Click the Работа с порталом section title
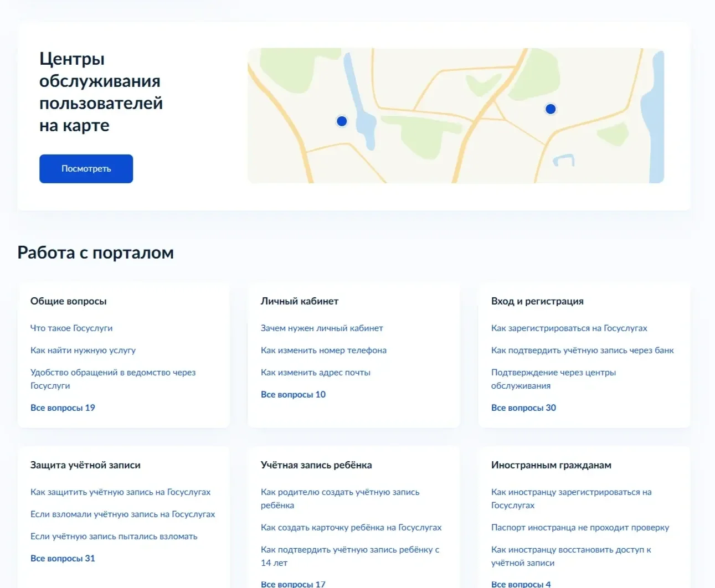 [95, 252]
